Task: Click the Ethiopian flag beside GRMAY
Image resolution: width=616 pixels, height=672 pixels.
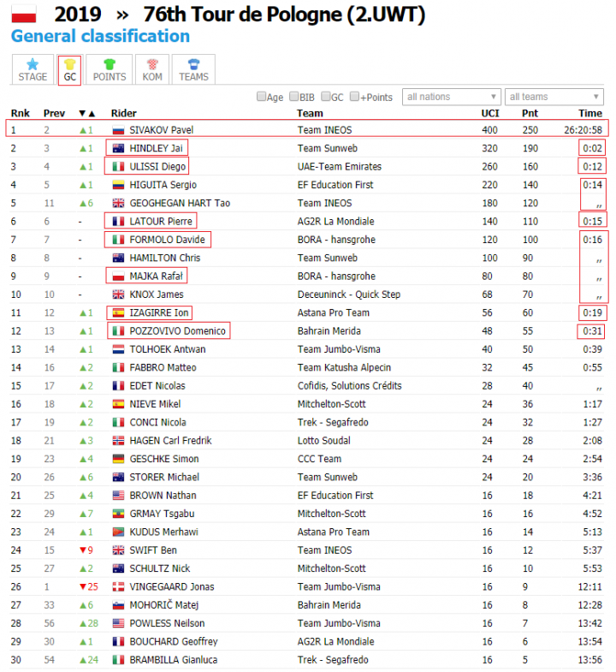Action: point(118,514)
